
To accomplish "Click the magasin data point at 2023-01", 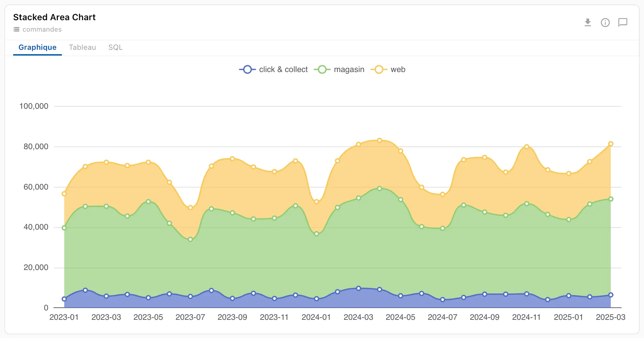I will [64, 228].
